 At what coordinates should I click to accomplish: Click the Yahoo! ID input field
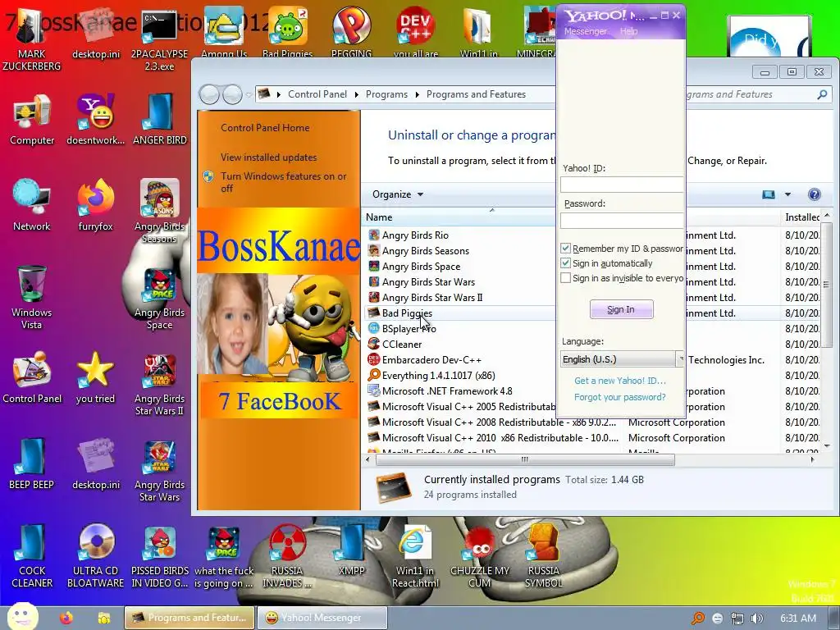click(622, 185)
